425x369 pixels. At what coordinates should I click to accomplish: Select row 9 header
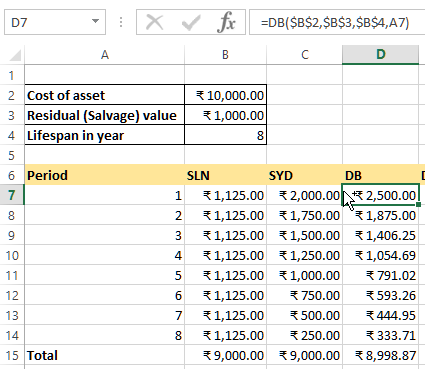(x=12, y=235)
